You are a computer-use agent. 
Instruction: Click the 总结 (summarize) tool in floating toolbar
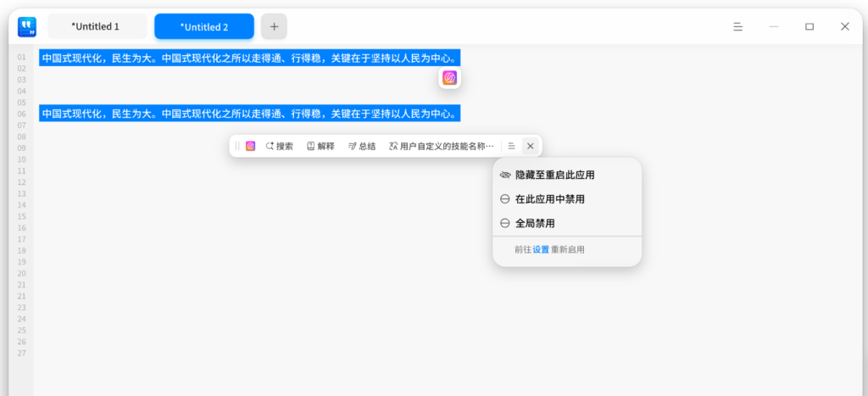362,146
